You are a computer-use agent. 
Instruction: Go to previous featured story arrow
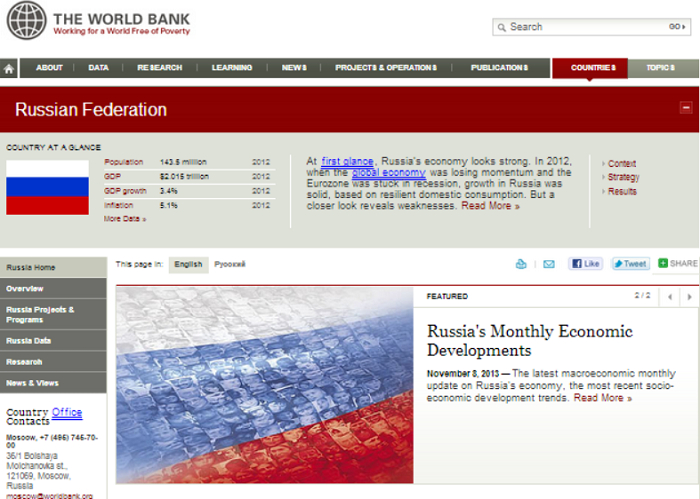(x=670, y=297)
